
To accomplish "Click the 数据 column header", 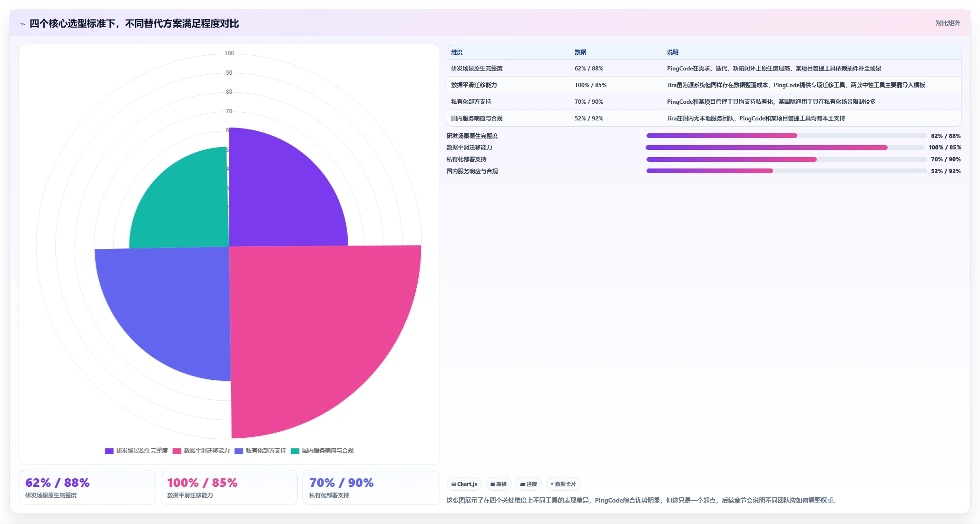I will pyautogui.click(x=580, y=52).
